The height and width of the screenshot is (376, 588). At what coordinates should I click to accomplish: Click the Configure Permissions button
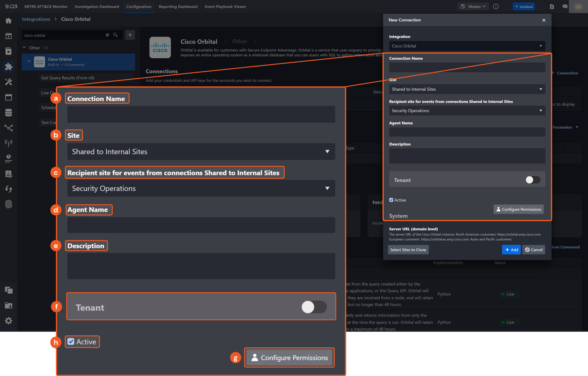(289, 357)
